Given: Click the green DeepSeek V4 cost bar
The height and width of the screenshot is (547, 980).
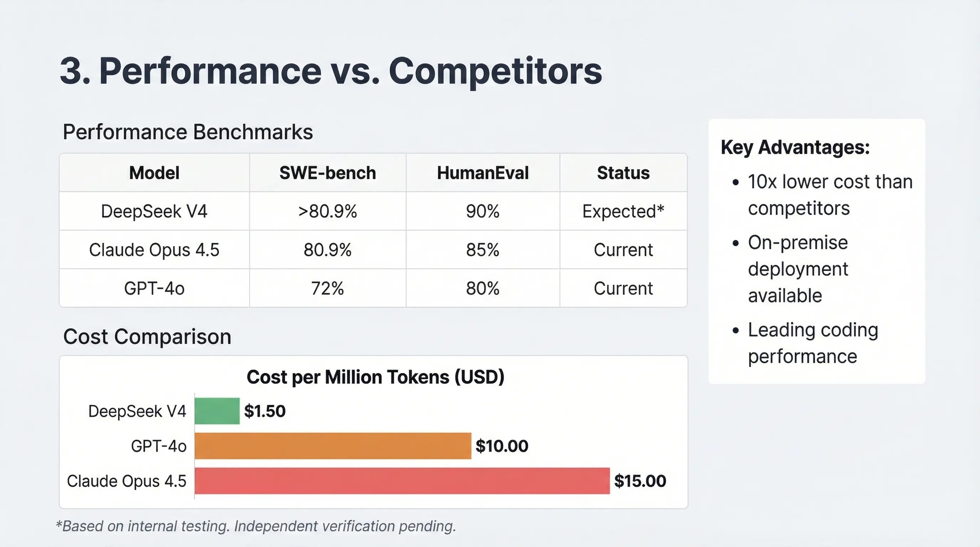Looking at the screenshot, I should (x=217, y=411).
